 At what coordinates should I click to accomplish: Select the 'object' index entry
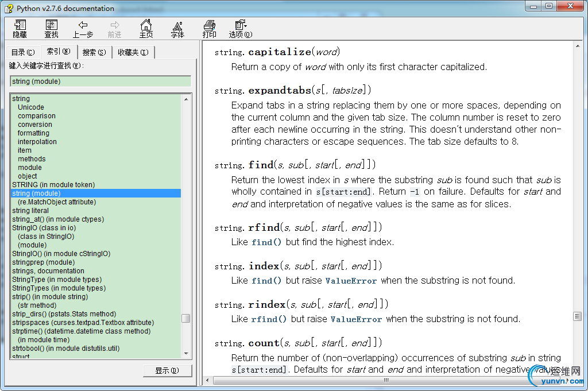[28, 176]
